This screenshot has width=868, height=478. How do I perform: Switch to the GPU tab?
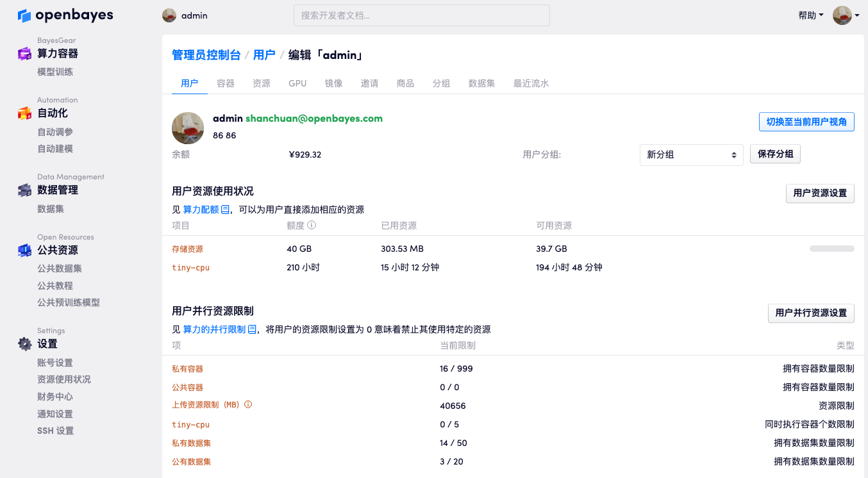click(297, 83)
